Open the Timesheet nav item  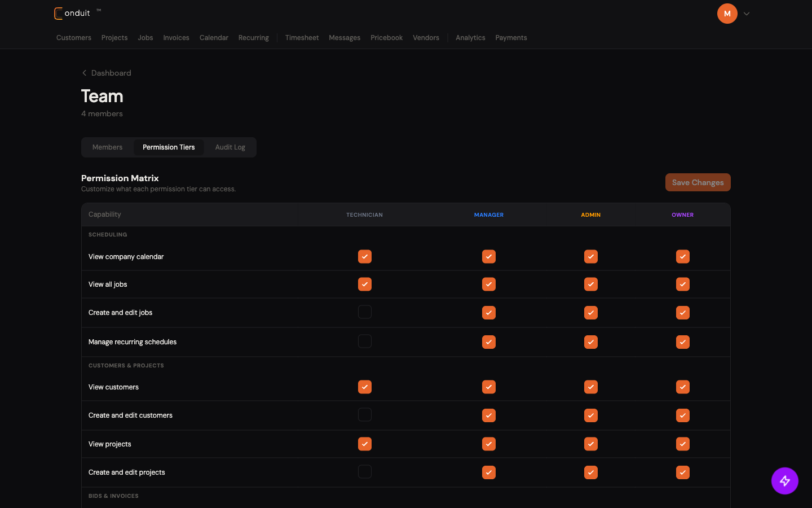tap(302, 38)
